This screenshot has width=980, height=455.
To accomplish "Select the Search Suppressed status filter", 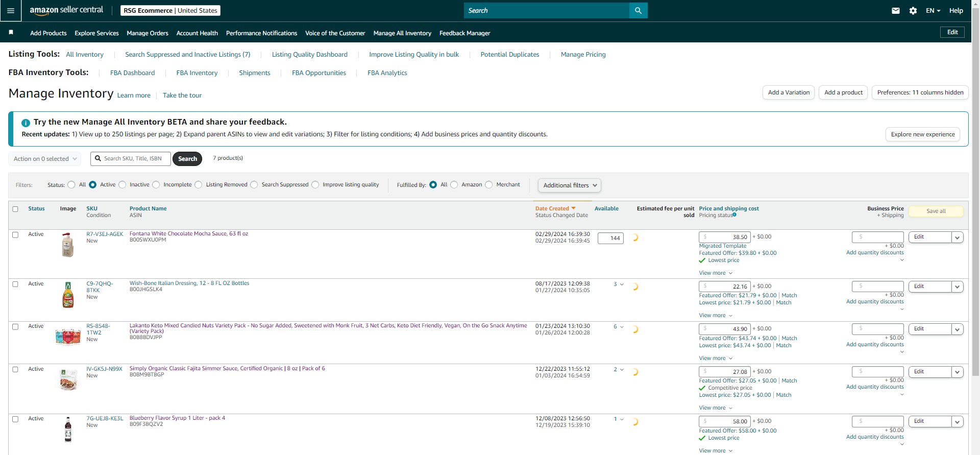I will pos(254,185).
